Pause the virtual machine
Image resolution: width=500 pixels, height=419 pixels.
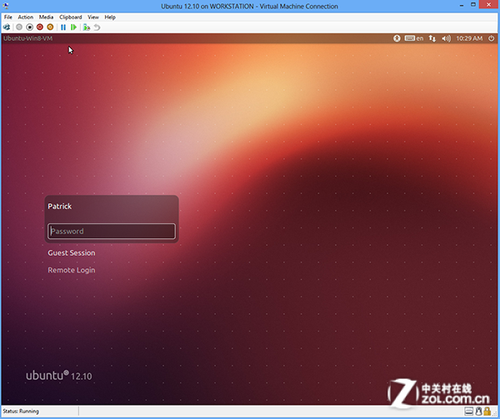pos(63,27)
